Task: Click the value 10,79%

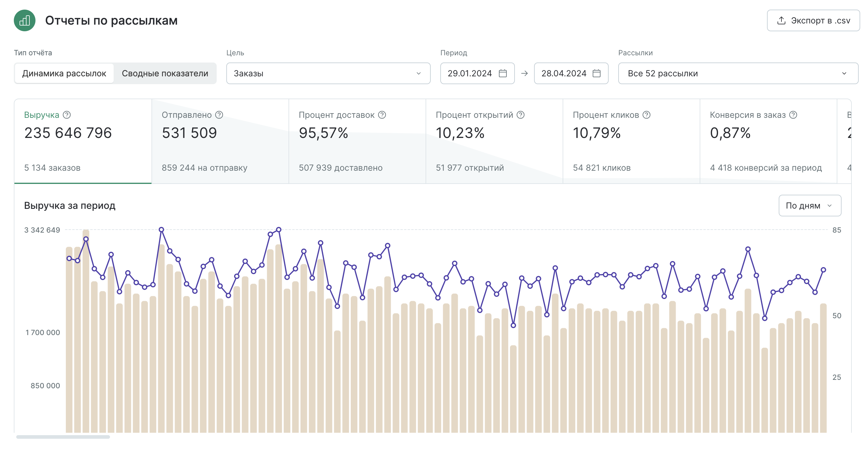Action: coord(597,133)
